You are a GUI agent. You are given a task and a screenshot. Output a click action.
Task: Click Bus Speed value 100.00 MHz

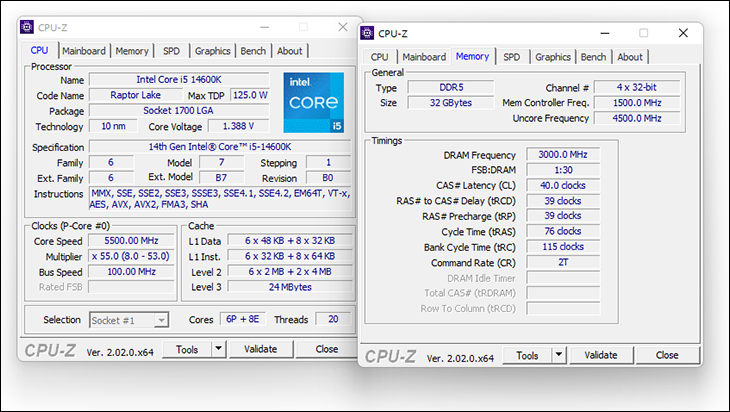[131, 271]
